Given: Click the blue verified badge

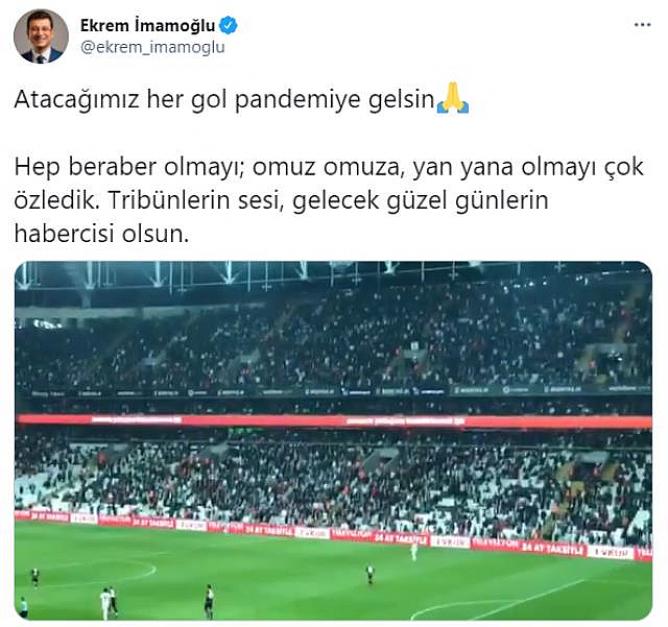Looking at the screenshot, I should click(228, 26).
